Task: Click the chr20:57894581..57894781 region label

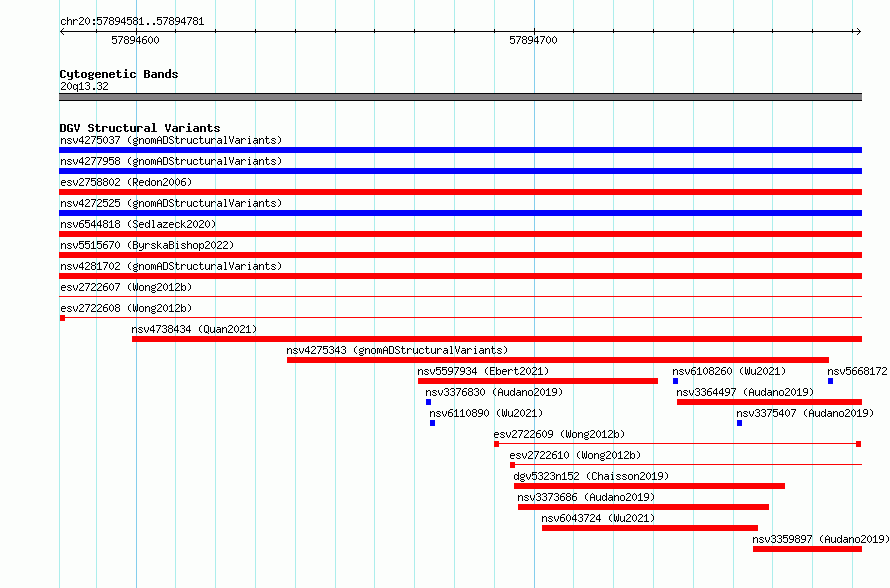Action: [132, 22]
